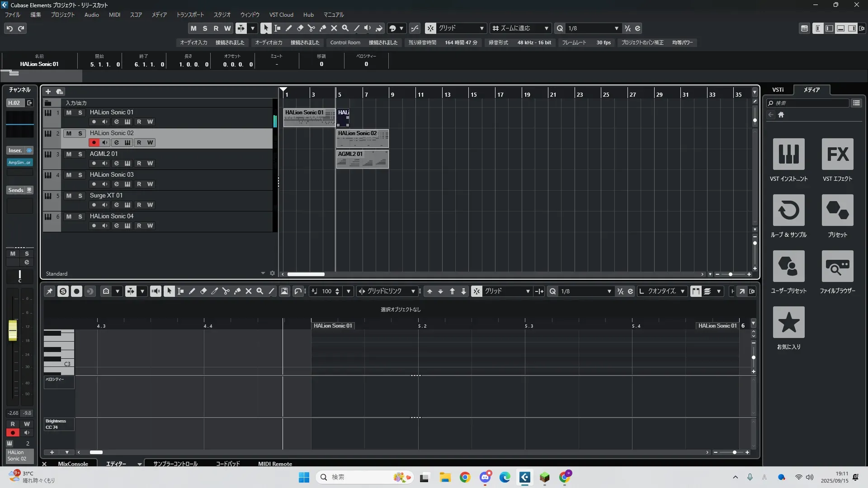Open the VST Instruments media tile
The width and height of the screenshot is (868, 488).
788,154
